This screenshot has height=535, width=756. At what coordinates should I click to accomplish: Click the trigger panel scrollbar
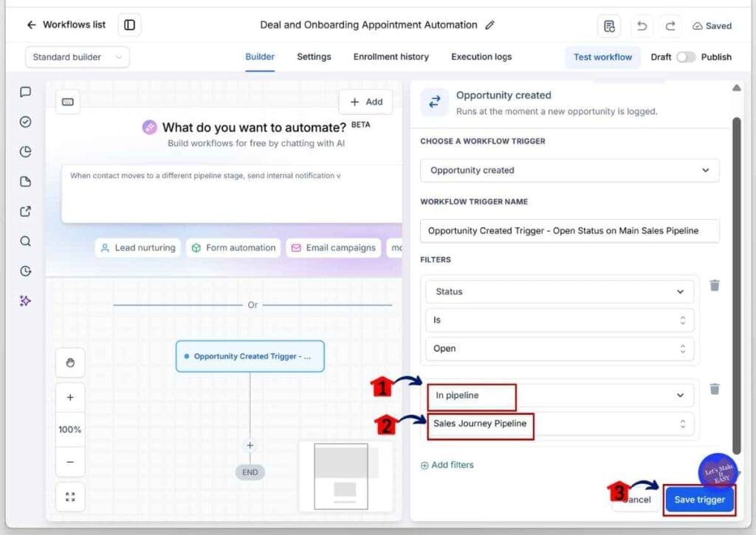tap(736, 286)
